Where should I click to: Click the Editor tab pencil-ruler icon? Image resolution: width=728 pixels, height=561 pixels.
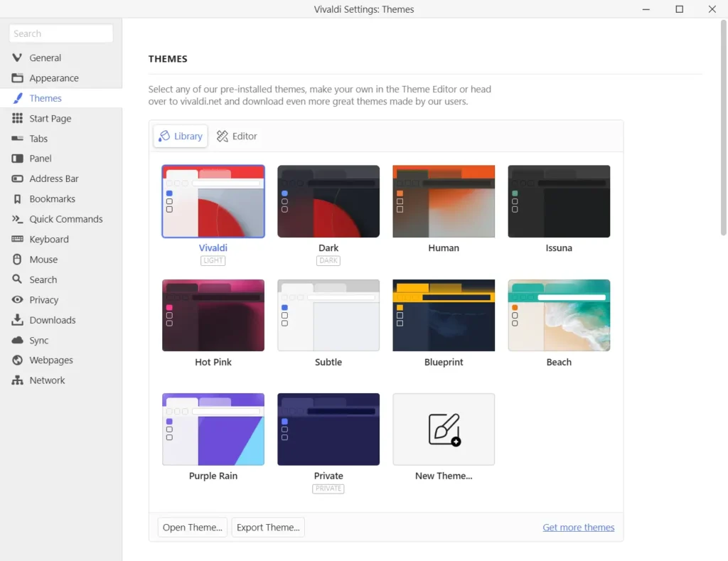pyautogui.click(x=223, y=136)
